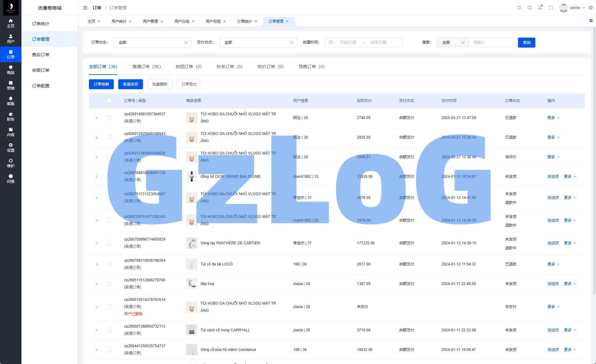Open the 财务 section in left sidebar
This screenshot has width=596, height=364.
point(11,117)
